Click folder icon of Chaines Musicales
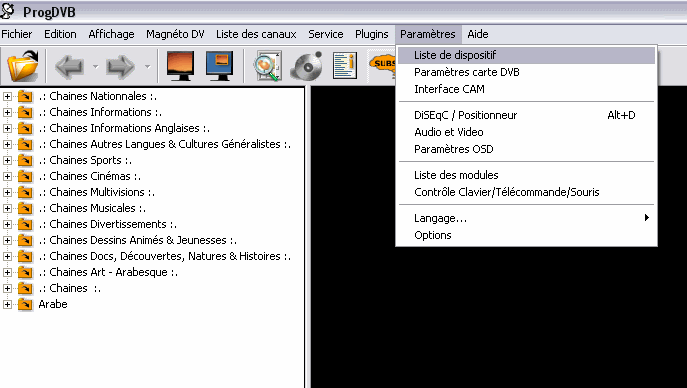687x388 pixels. tap(25, 208)
